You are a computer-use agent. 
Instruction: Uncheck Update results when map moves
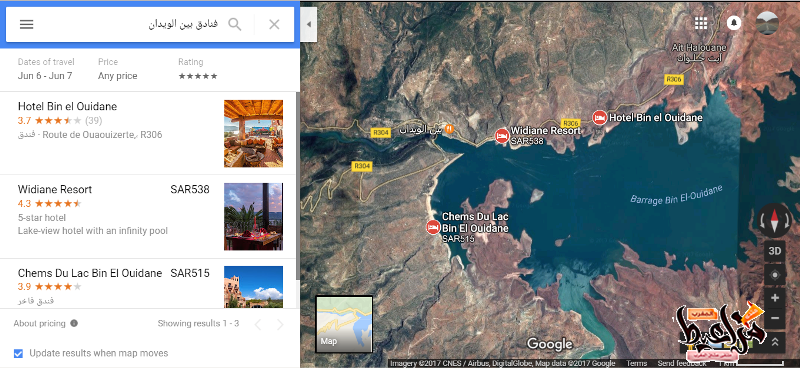(18, 353)
